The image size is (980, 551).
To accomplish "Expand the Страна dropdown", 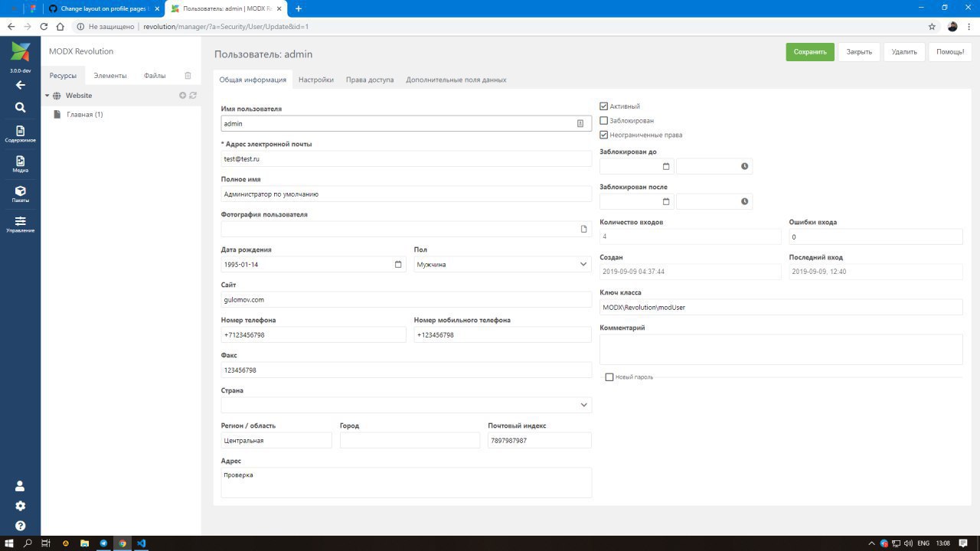I will click(583, 405).
